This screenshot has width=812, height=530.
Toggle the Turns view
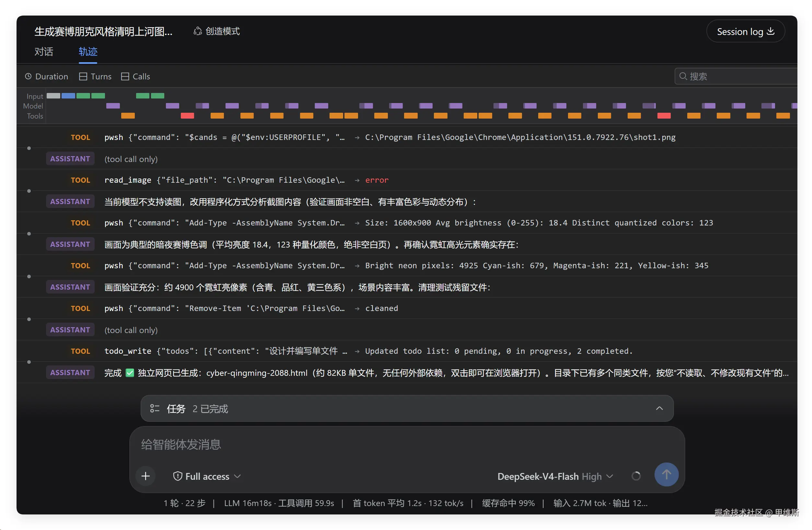95,76
